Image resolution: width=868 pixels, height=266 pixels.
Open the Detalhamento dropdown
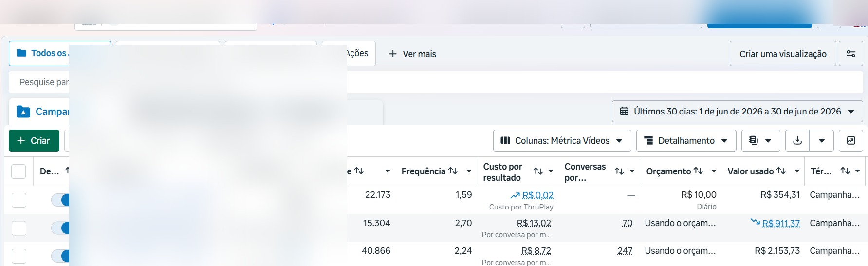(686, 141)
